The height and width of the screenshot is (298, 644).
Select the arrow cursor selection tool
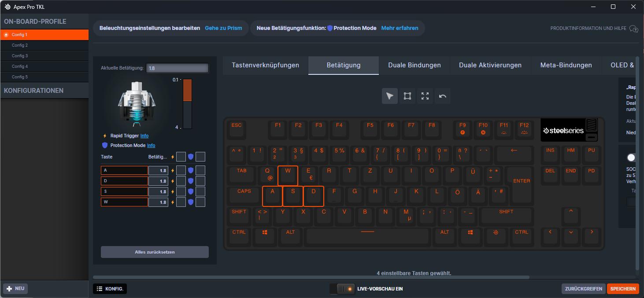(390, 96)
